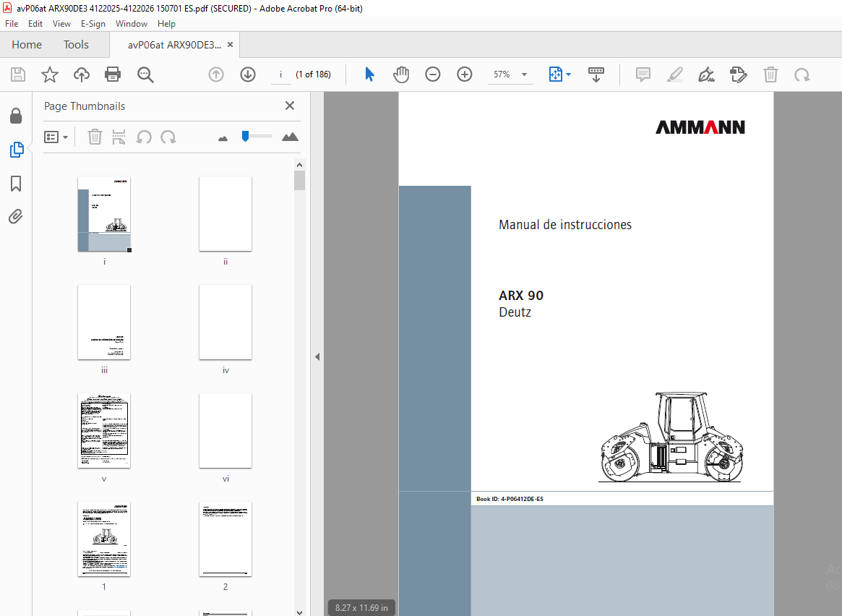Click the Save file icon

(18, 74)
